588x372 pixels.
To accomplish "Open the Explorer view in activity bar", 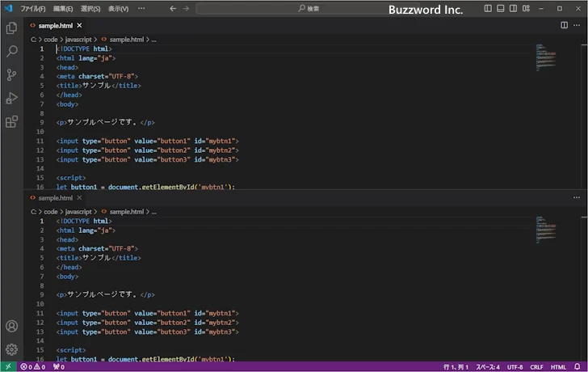I will [11, 27].
